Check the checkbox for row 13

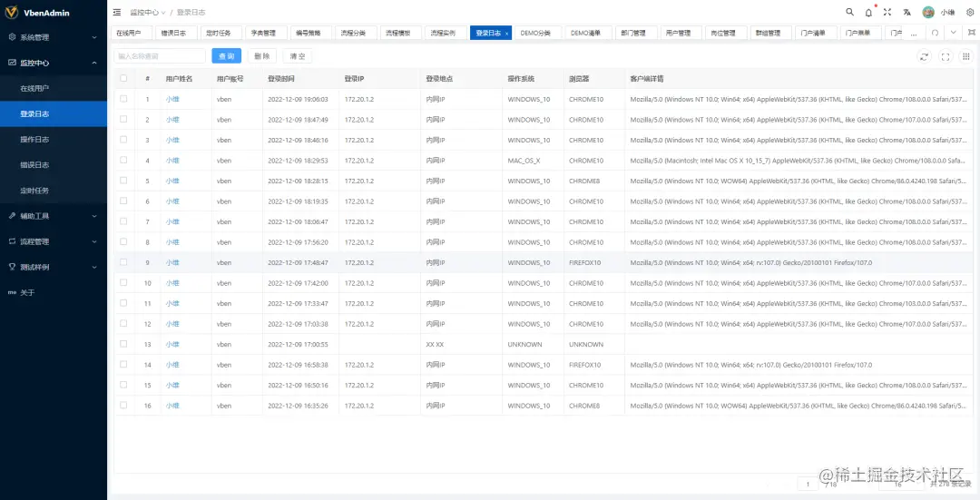pos(123,345)
